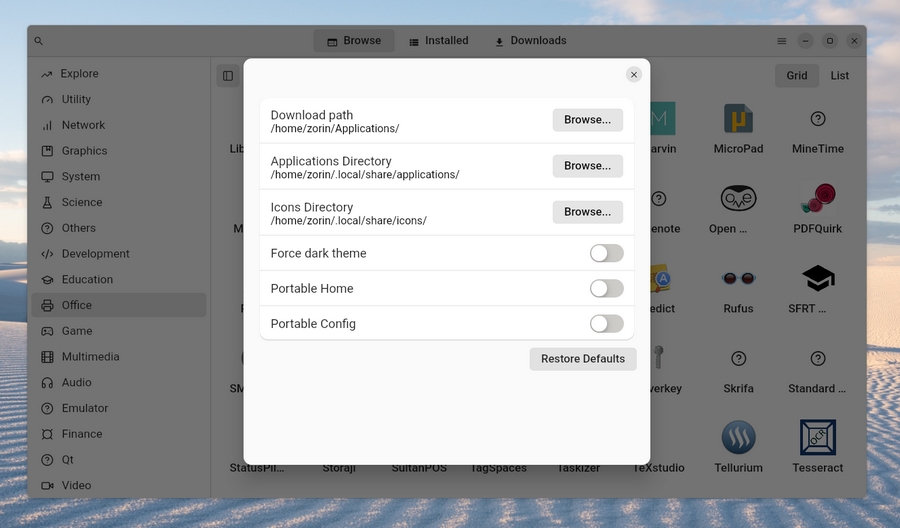Click the Restore Defaults button
900x528 pixels.
tap(582, 359)
